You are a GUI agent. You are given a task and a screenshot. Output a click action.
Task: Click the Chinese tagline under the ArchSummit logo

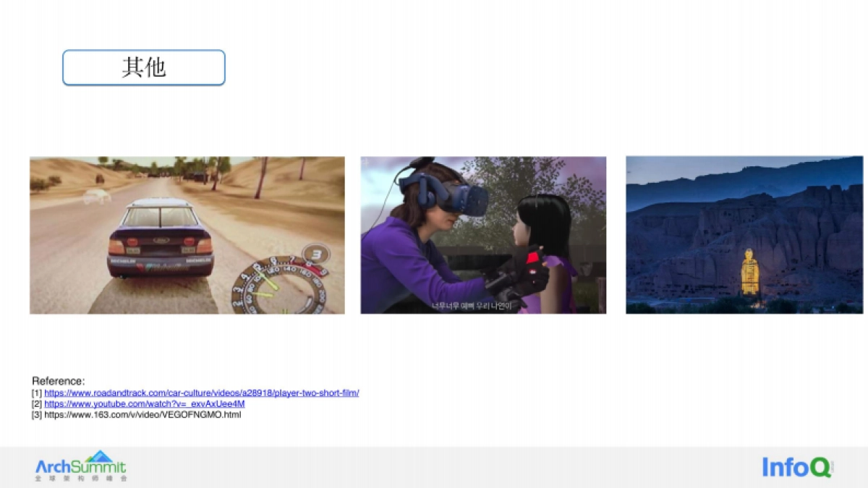click(x=81, y=479)
